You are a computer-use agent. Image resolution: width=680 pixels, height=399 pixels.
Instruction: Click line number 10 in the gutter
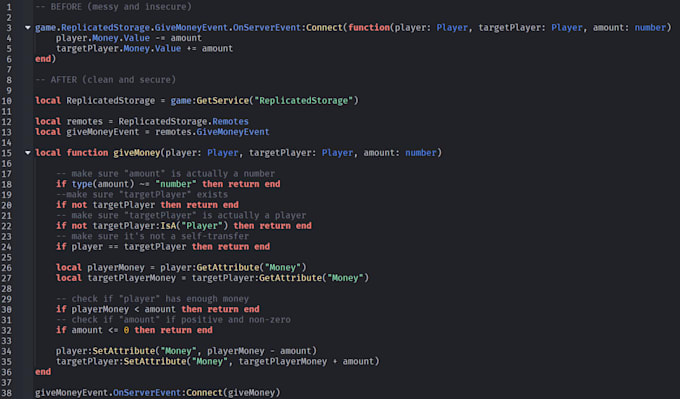[x=7, y=101]
